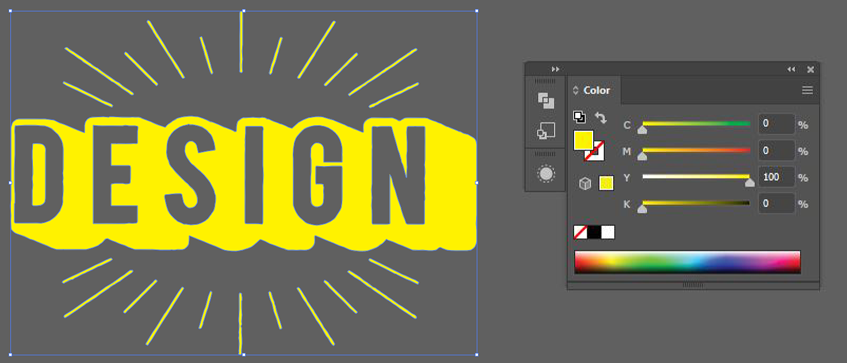Swap fill and stroke with curved arrows
The width and height of the screenshot is (847, 363).
tap(601, 117)
